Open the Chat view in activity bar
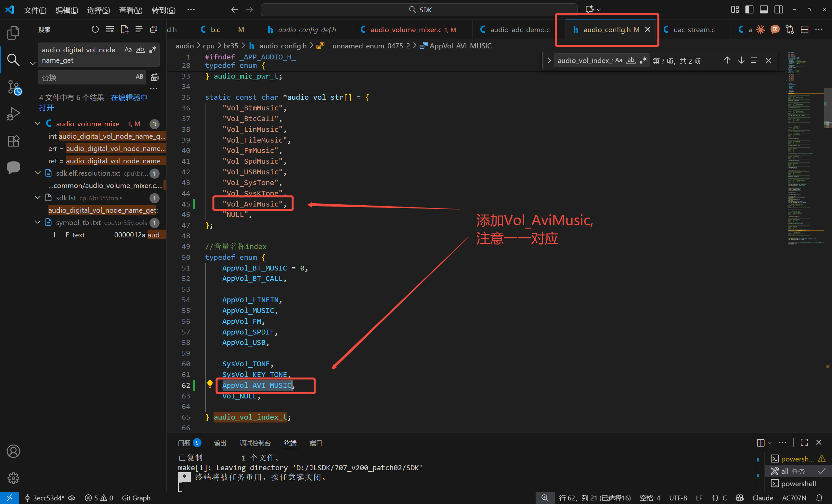 coord(13,167)
